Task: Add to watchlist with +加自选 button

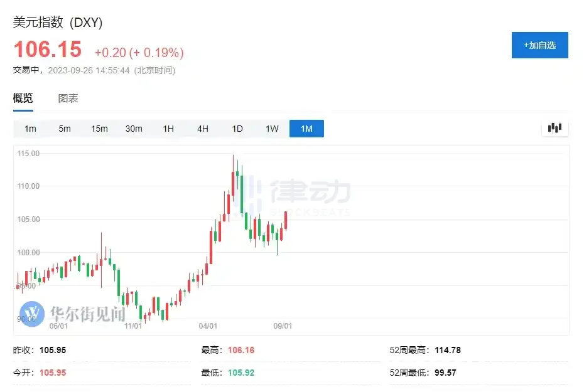Action: pos(539,45)
